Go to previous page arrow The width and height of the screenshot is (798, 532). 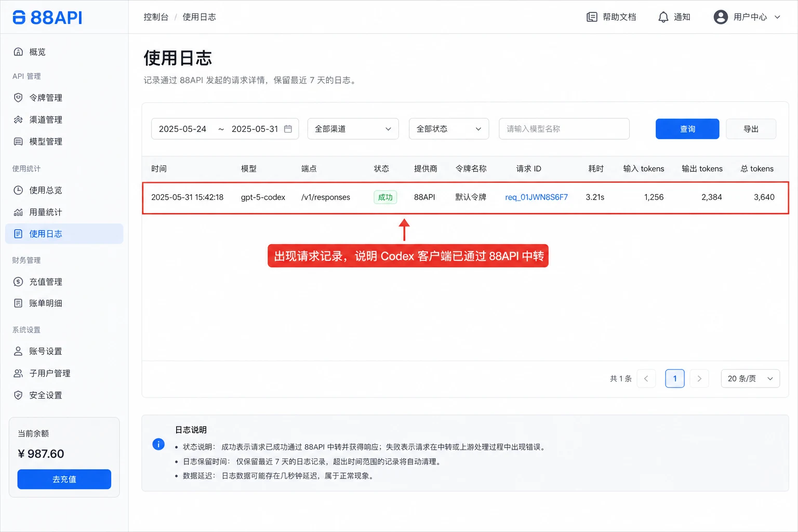(646, 378)
